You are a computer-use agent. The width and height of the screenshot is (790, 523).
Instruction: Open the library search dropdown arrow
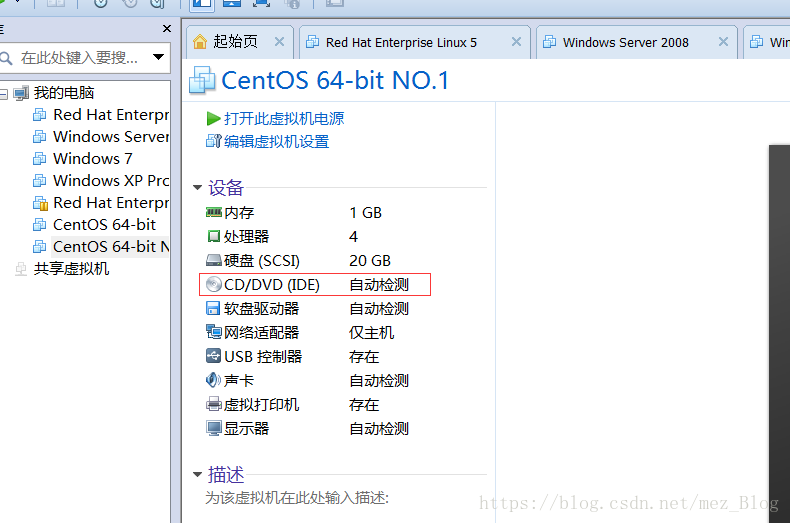point(158,57)
